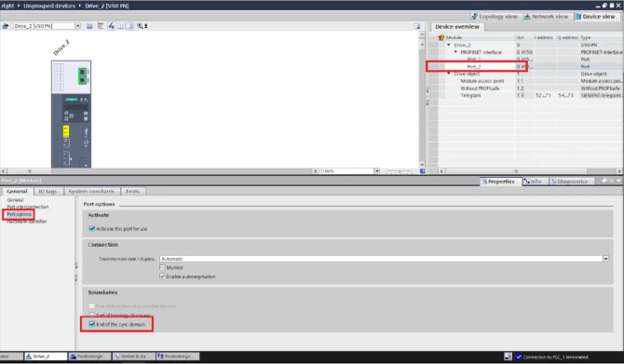Screen dimensions: 624x364
Task: Open the System constants tab
Action: [x=91, y=192]
